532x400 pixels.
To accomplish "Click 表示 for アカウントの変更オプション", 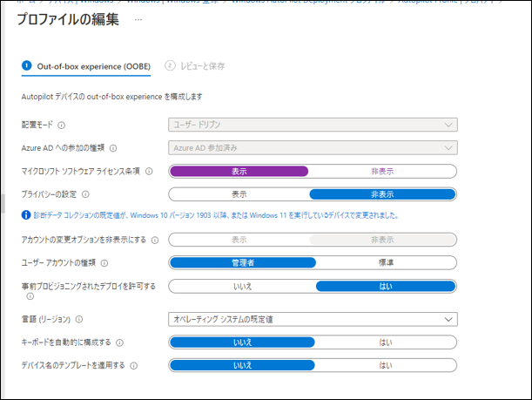I will coord(239,240).
